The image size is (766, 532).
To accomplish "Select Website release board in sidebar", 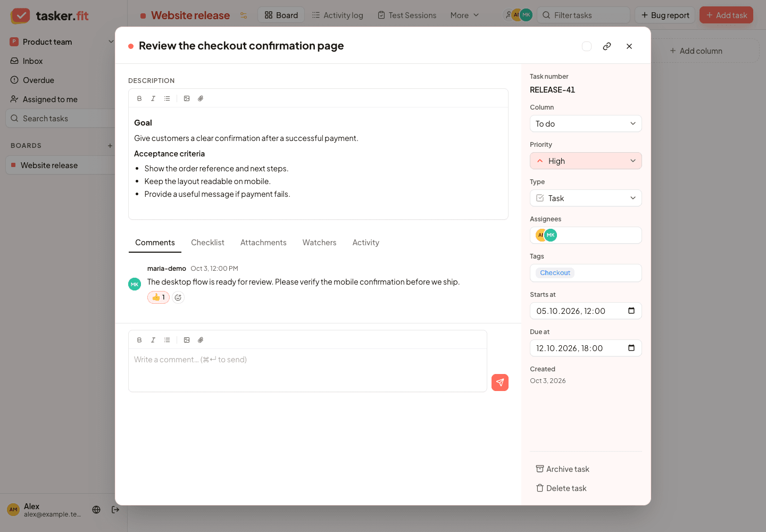I will tap(60, 165).
